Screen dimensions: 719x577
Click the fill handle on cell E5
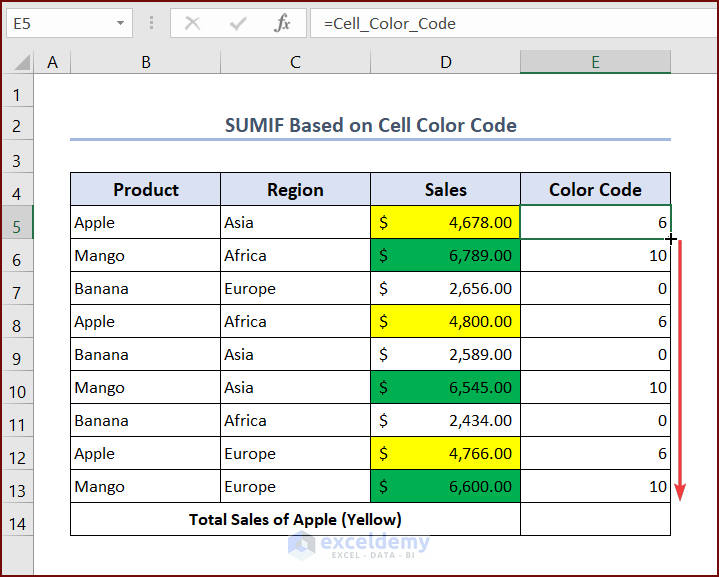tap(670, 239)
